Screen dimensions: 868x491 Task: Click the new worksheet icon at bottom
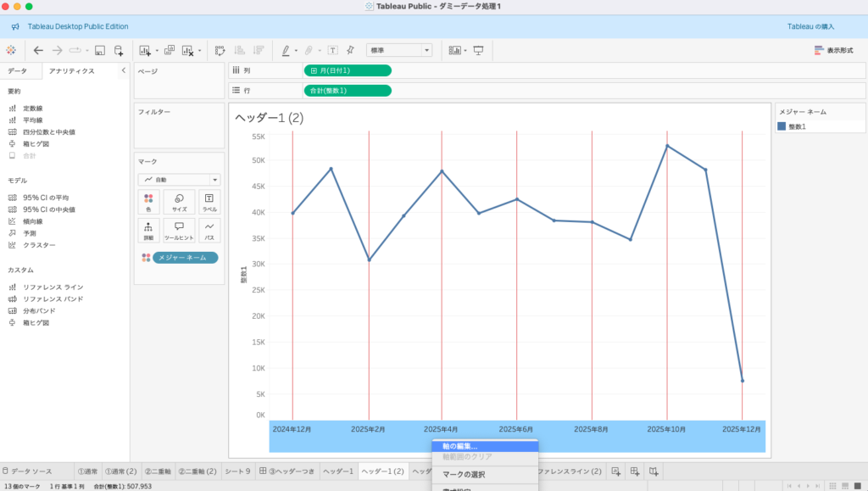pos(616,471)
